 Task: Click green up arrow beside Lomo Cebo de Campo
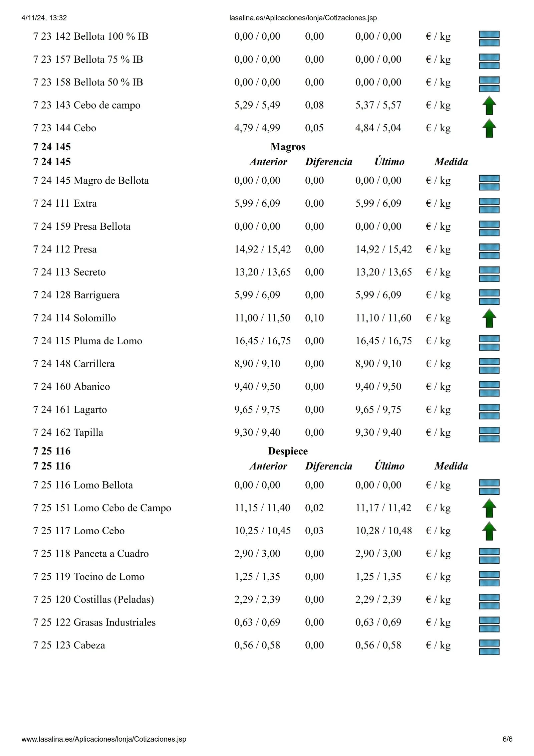[x=489, y=508]
